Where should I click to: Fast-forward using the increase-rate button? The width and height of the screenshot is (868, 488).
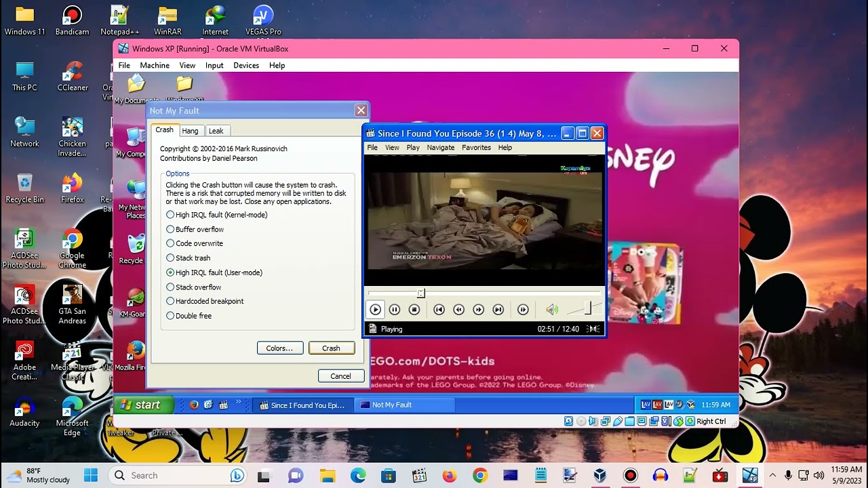(478, 310)
